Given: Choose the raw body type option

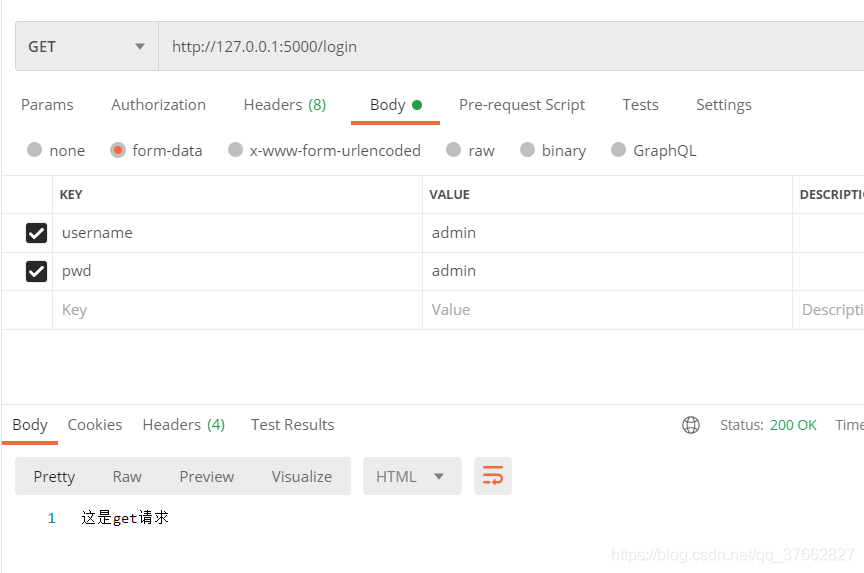Looking at the screenshot, I should (x=454, y=150).
